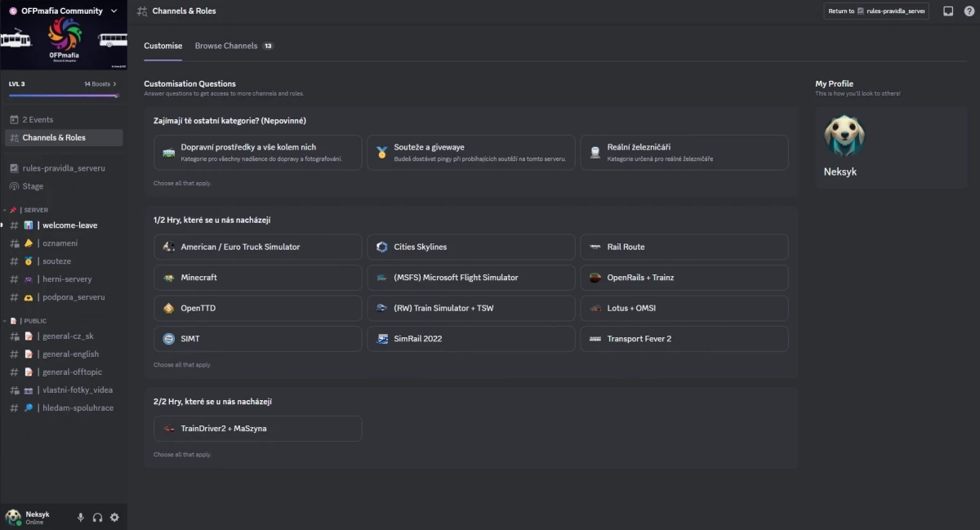Screen dimensions: 980x530
Task: Click the "My Profile" heading
Action: pos(834,83)
